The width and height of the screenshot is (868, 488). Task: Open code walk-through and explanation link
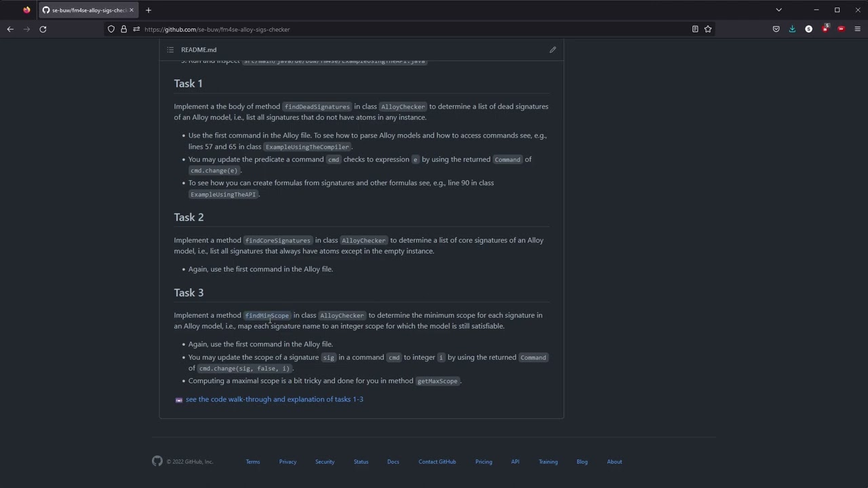point(275,399)
